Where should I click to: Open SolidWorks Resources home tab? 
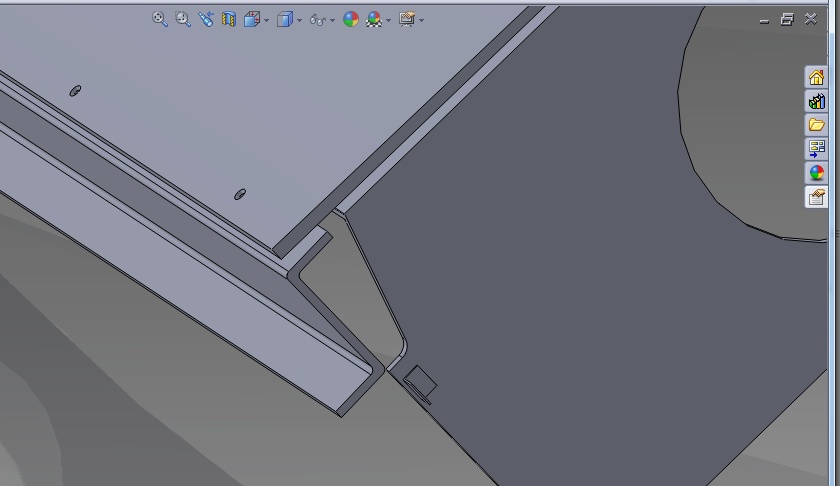pyautogui.click(x=816, y=78)
